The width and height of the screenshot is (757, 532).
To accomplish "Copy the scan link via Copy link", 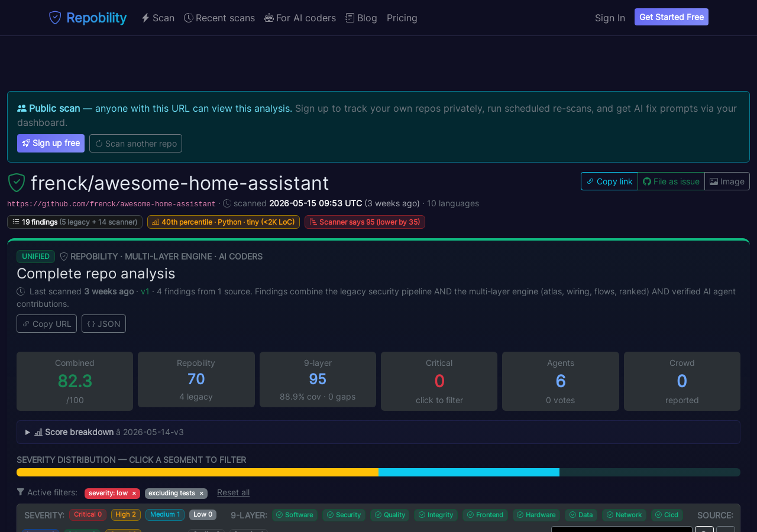I will click(609, 181).
